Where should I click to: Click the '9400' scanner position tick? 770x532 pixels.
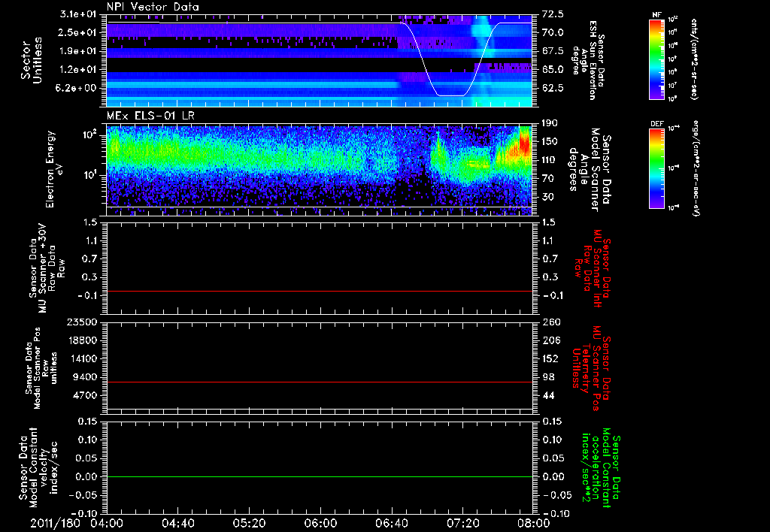coord(85,377)
